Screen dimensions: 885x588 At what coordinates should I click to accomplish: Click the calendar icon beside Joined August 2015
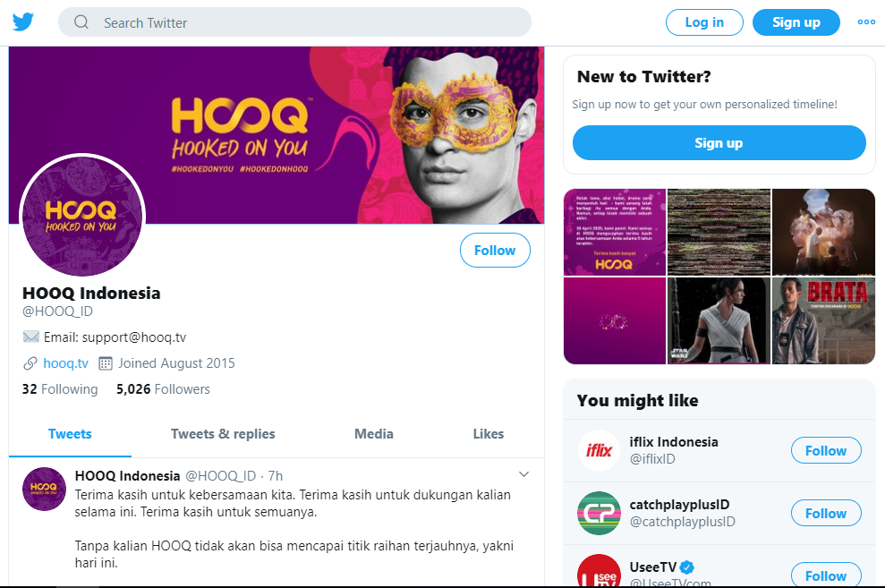point(104,363)
